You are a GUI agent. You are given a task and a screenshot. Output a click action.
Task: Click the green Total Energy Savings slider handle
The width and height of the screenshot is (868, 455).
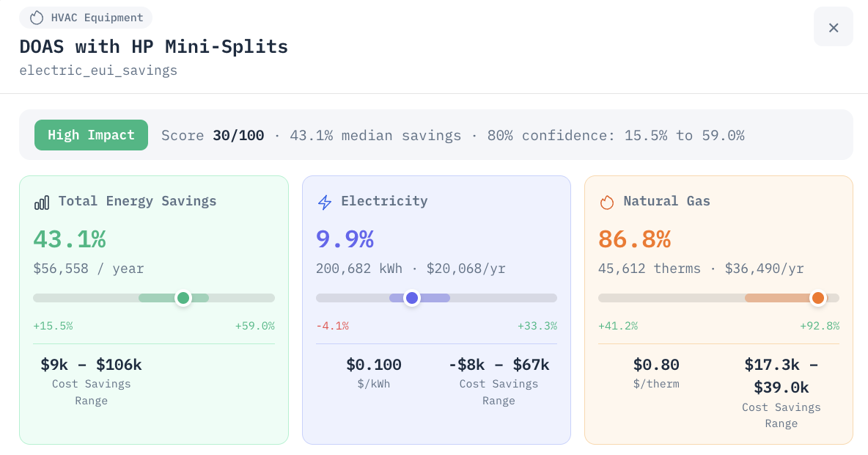(x=183, y=298)
